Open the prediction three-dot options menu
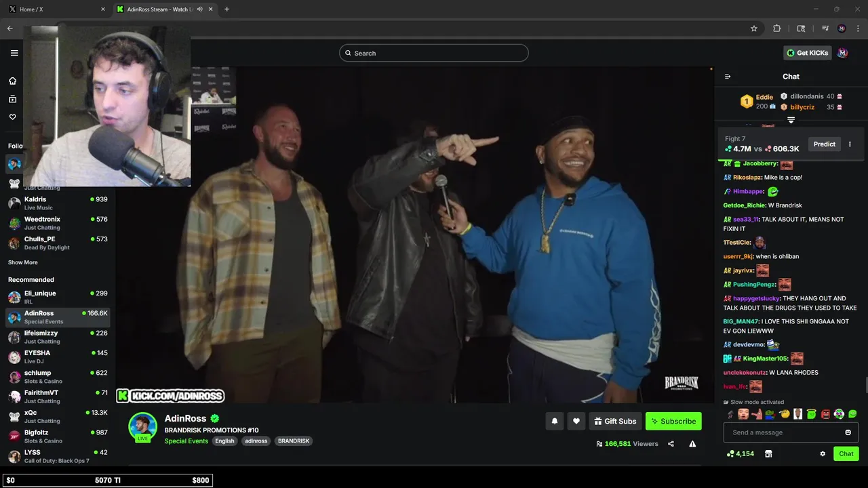The image size is (868, 488). click(850, 144)
